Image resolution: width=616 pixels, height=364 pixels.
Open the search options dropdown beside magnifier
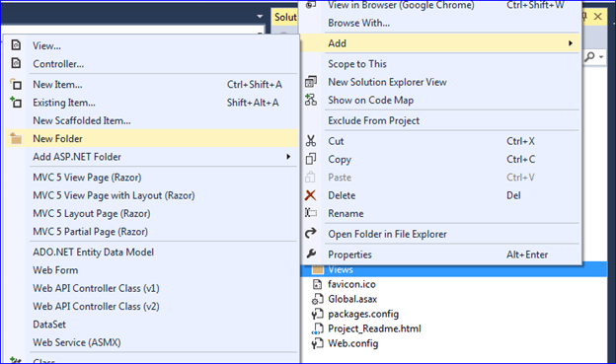tap(601, 57)
